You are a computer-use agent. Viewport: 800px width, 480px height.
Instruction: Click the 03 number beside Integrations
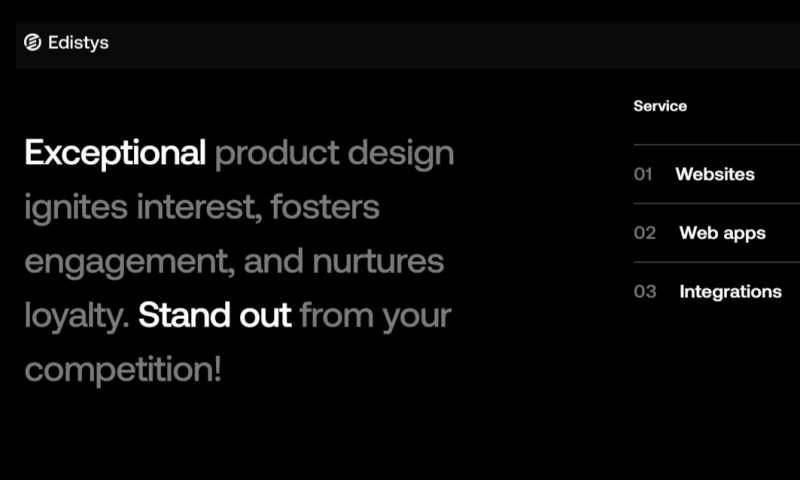(x=645, y=292)
